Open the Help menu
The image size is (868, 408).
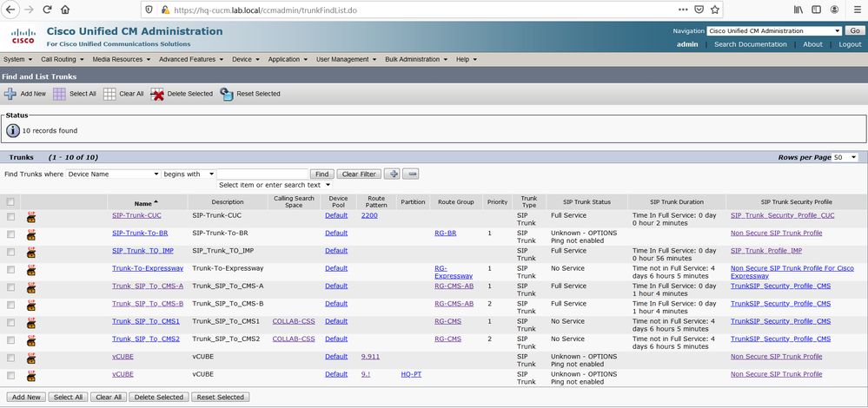467,59
